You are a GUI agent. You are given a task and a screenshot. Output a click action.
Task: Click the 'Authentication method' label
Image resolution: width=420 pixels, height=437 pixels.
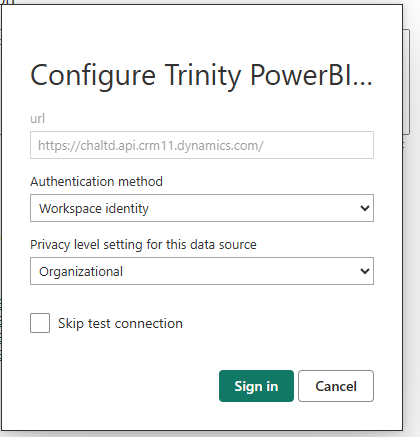coord(96,182)
